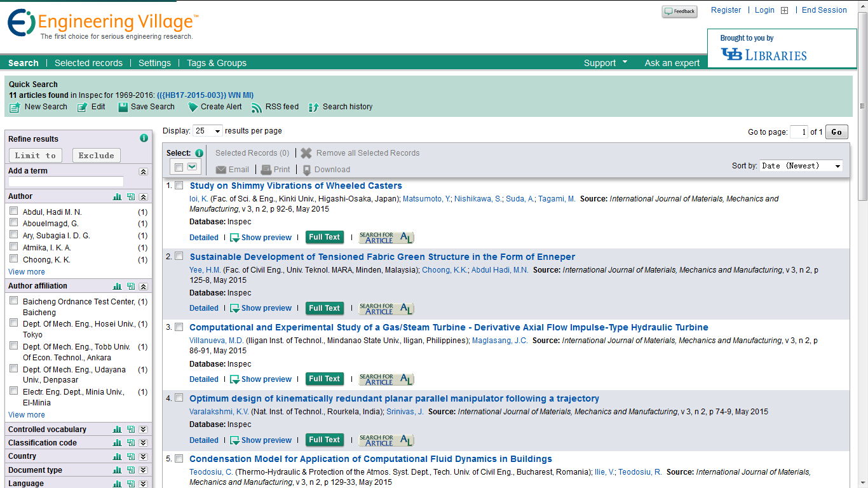Click Remove all Selected Records X icon
The image size is (868, 488).
point(306,153)
